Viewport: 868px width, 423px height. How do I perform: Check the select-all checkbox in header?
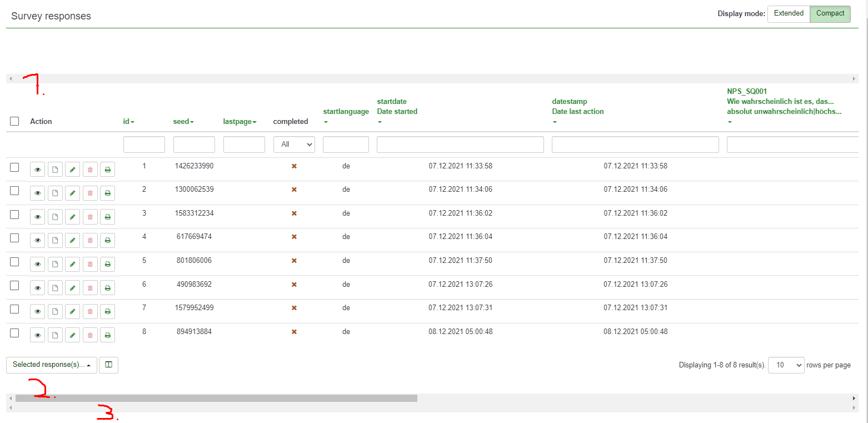[x=15, y=121]
